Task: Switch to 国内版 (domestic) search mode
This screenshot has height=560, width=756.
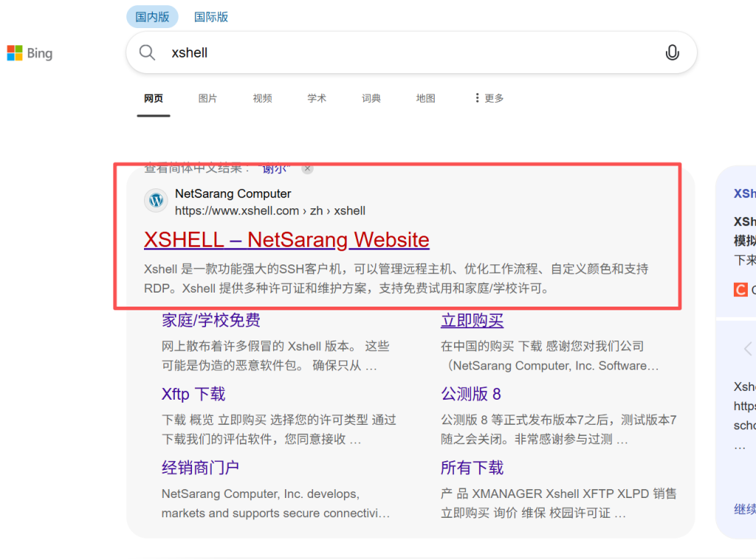Action: (x=152, y=16)
